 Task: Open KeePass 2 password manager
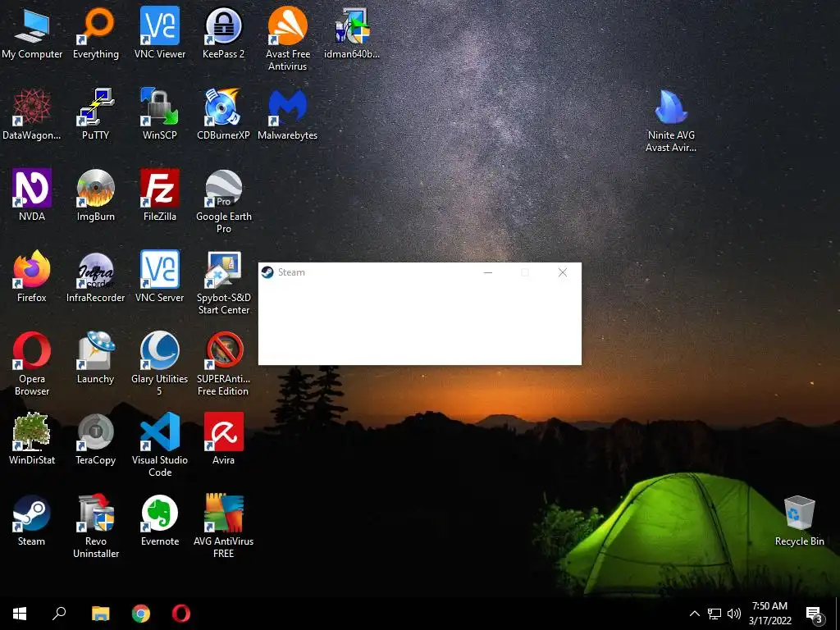(223, 33)
